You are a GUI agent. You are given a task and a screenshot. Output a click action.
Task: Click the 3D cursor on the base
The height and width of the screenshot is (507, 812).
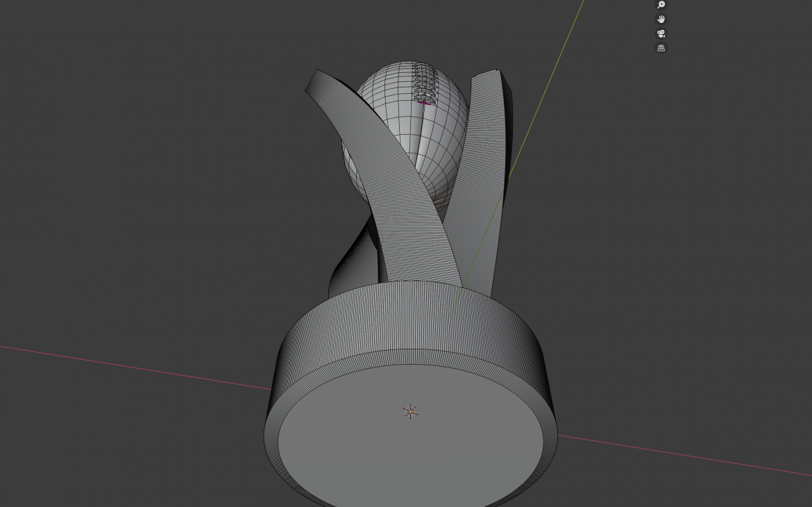(409, 411)
